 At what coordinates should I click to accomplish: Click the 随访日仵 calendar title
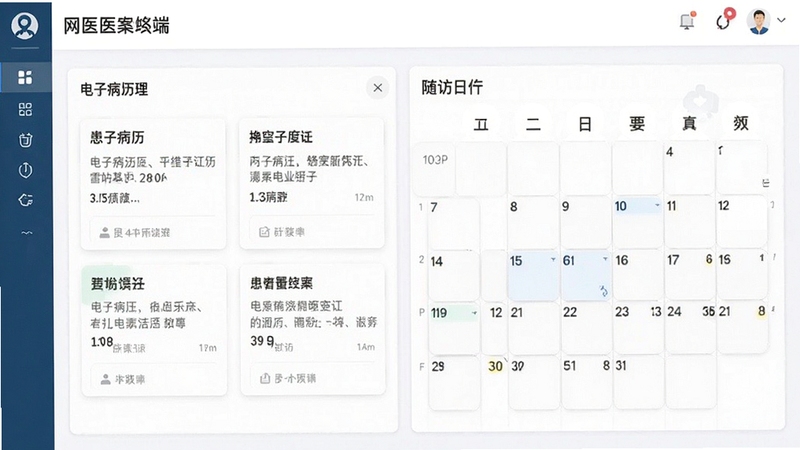click(x=452, y=87)
